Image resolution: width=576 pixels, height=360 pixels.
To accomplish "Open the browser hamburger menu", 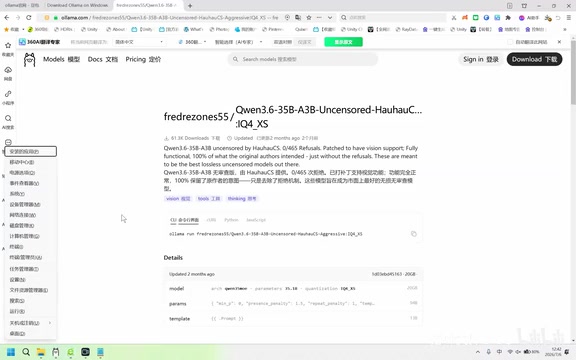I will [x=568, y=17].
